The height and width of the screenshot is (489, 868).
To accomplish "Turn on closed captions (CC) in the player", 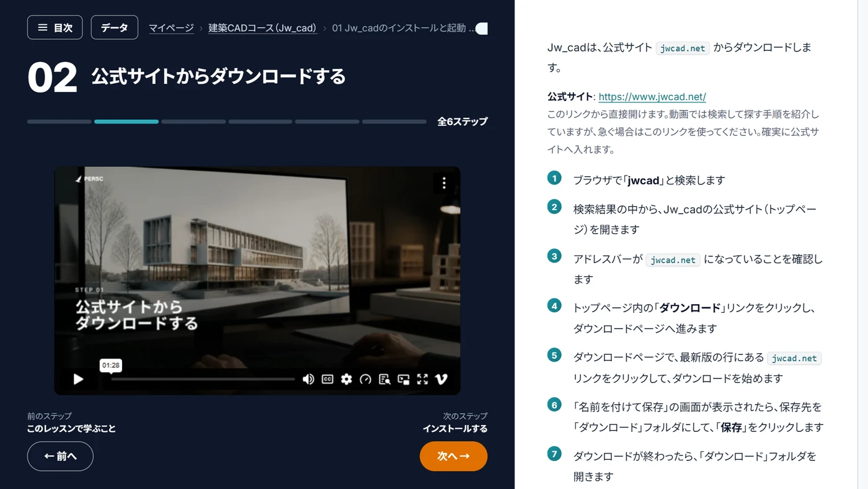I will click(327, 379).
